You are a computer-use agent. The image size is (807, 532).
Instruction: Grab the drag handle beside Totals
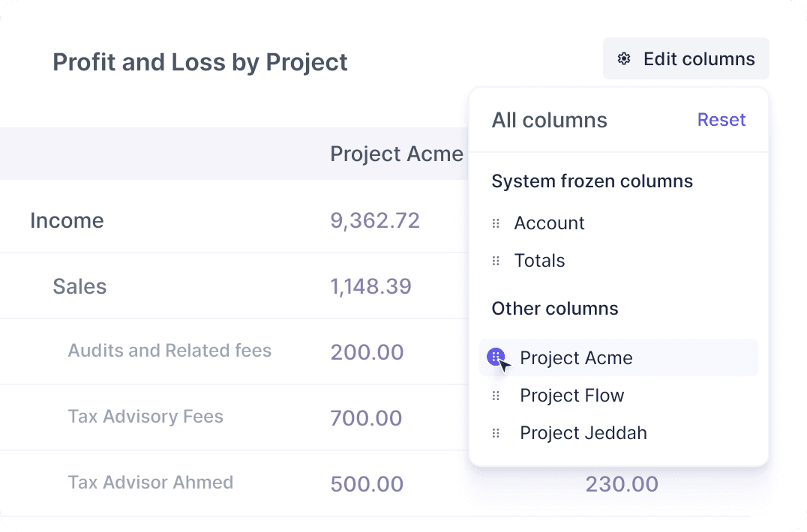(496, 261)
